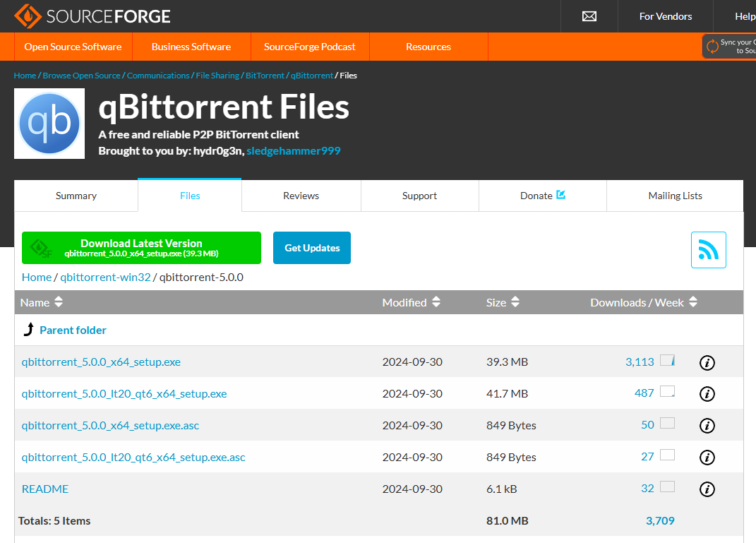Click the Parent folder up-arrow icon

click(29, 330)
